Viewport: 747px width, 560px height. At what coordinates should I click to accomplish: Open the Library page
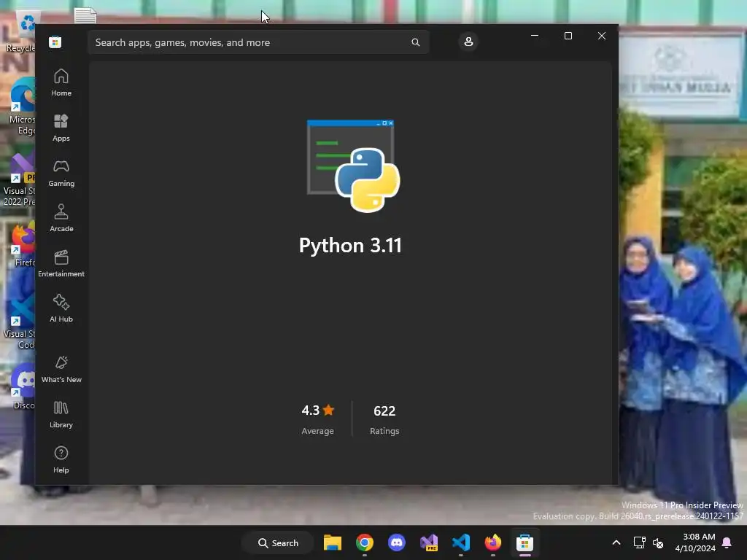click(61, 414)
